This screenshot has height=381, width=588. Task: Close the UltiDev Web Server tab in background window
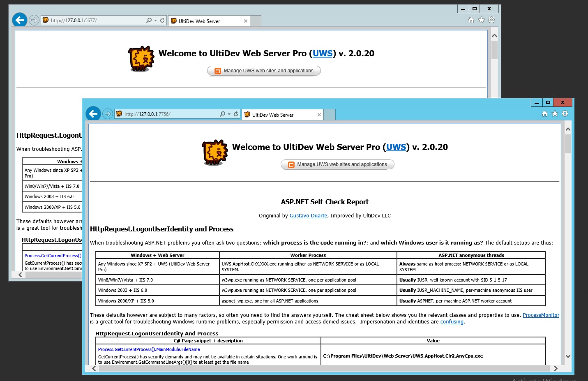pyautogui.click(x=246, y=21)
